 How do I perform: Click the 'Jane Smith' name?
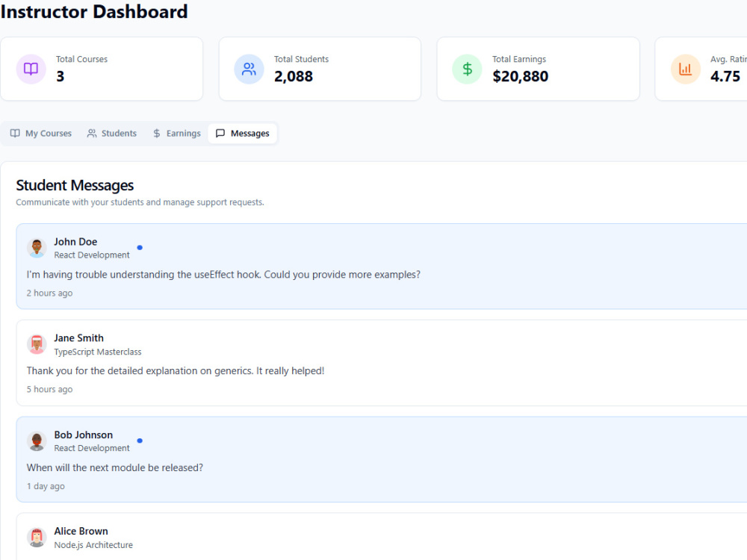tap(78, 338)
